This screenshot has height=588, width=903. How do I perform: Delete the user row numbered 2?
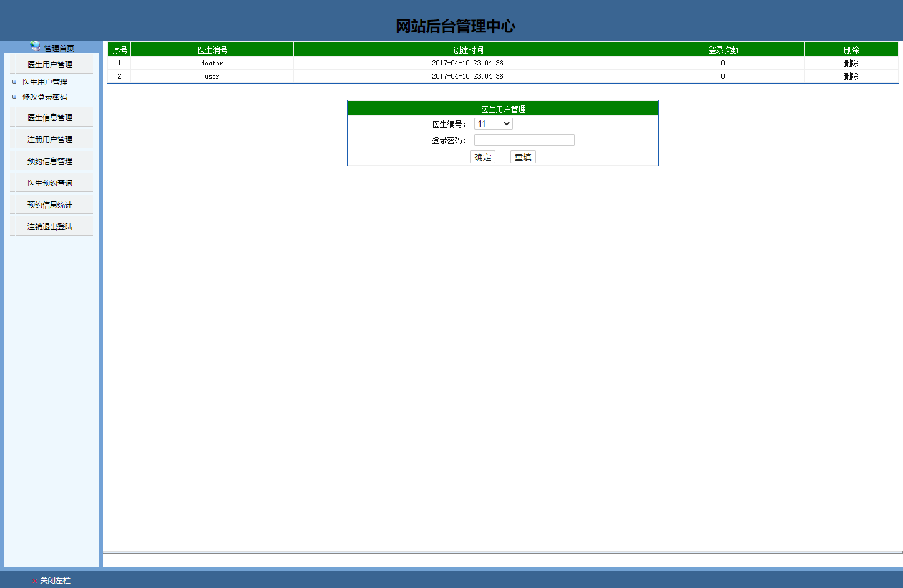pyautogui.click(x=851, y=76)
